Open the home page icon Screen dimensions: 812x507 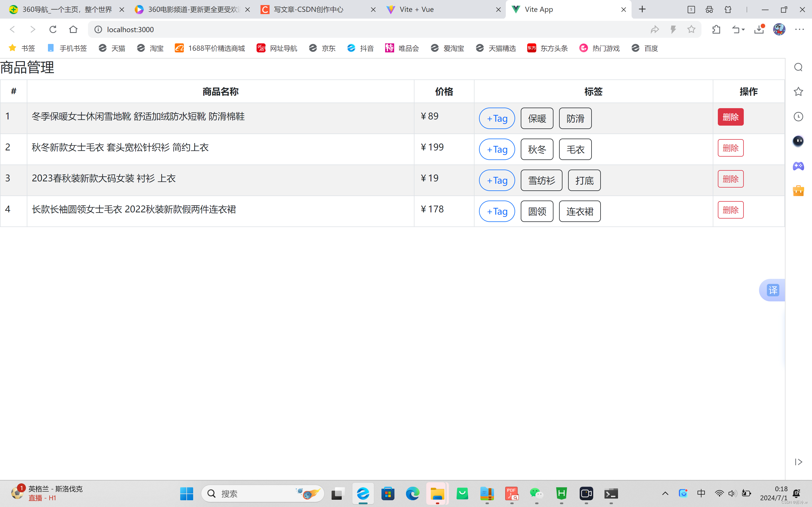point(73,30)
